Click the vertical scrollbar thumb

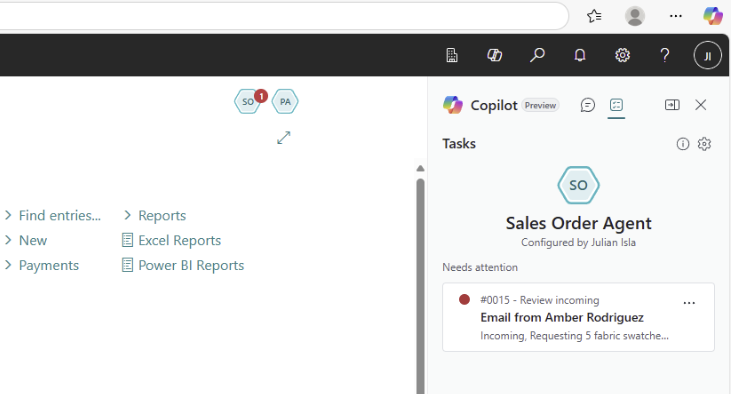(x=420, y=285)
